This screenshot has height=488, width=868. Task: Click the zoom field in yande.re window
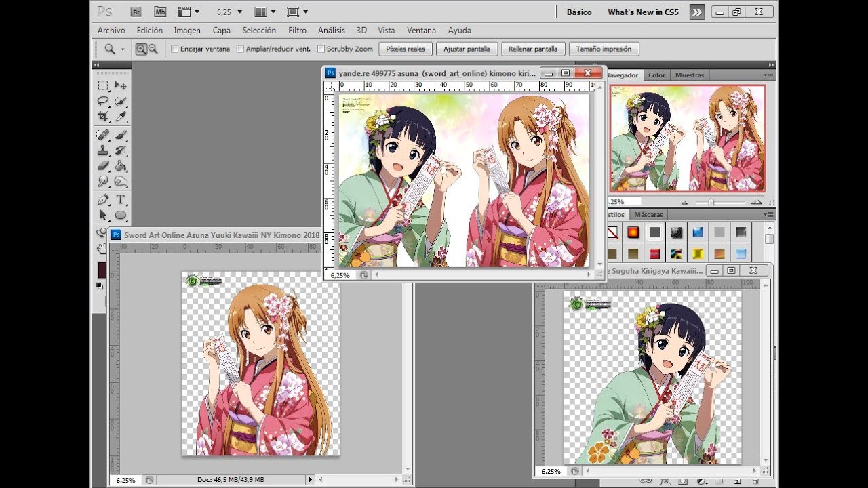(x=340, y=276)
